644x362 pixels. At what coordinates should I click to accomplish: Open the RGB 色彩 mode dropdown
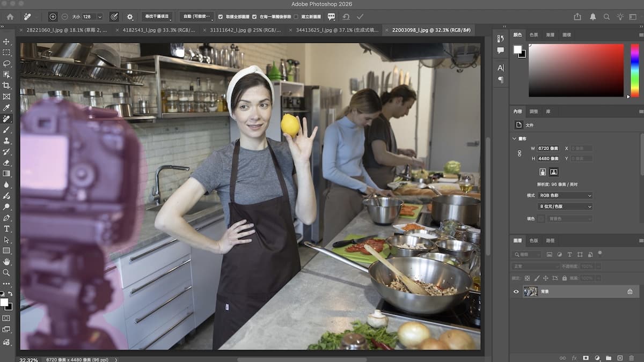pyautogui.click(x=565, y=196)
